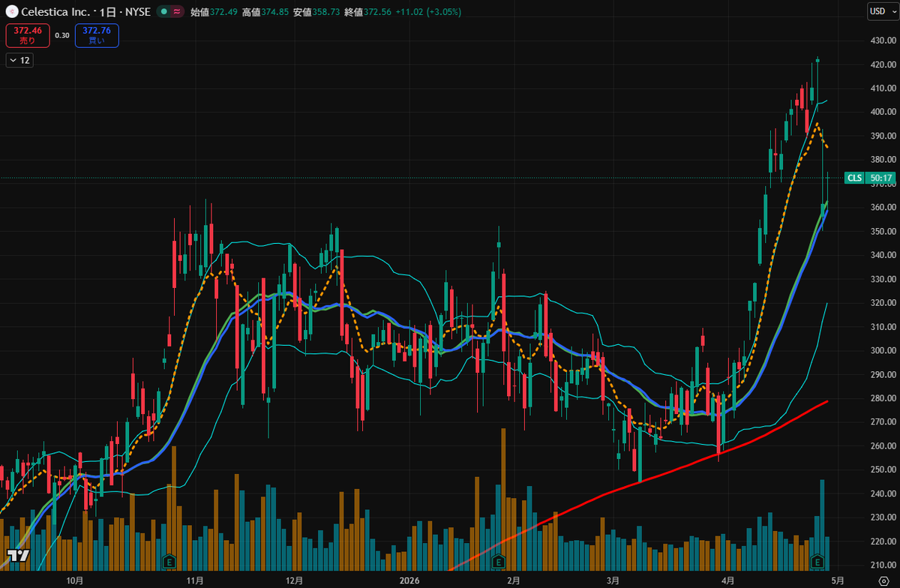
Task: Click the 安値 358.73 low value
Action: 315,12
